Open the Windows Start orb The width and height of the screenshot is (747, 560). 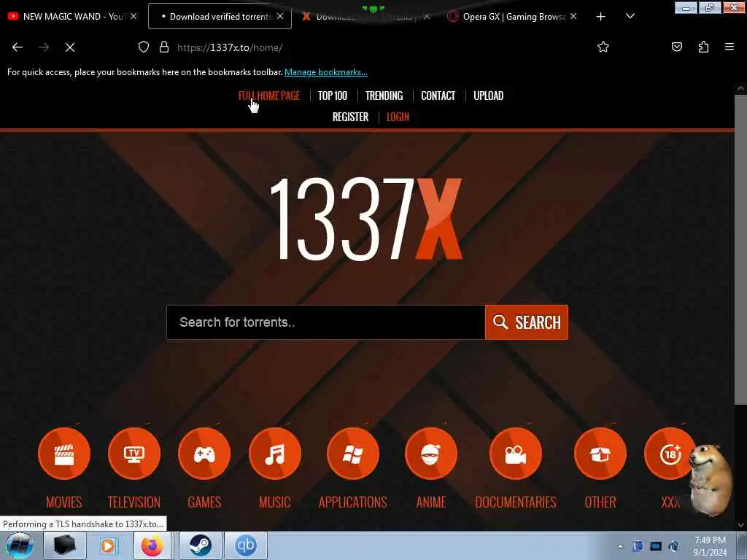click(19, 545)
